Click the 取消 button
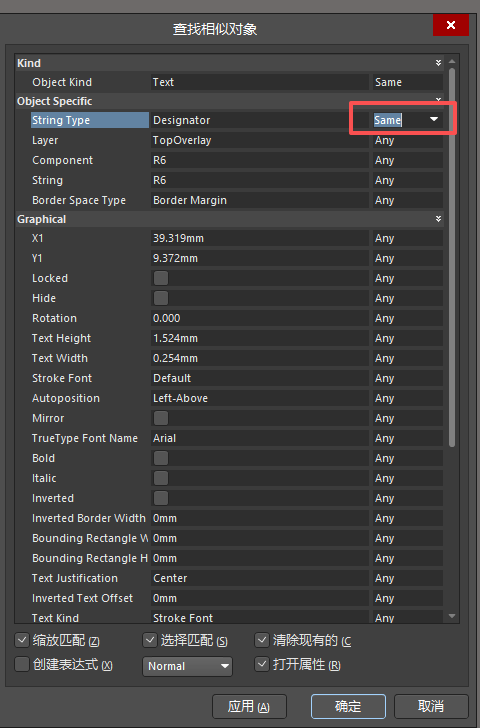This screenshot has height=728, width=480. pos(431,707)
